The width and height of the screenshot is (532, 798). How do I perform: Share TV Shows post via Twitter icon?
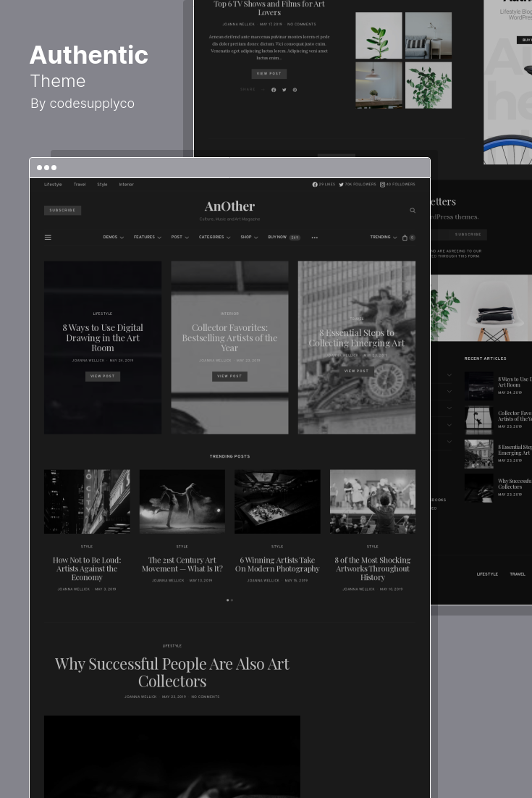click(284, 90)
